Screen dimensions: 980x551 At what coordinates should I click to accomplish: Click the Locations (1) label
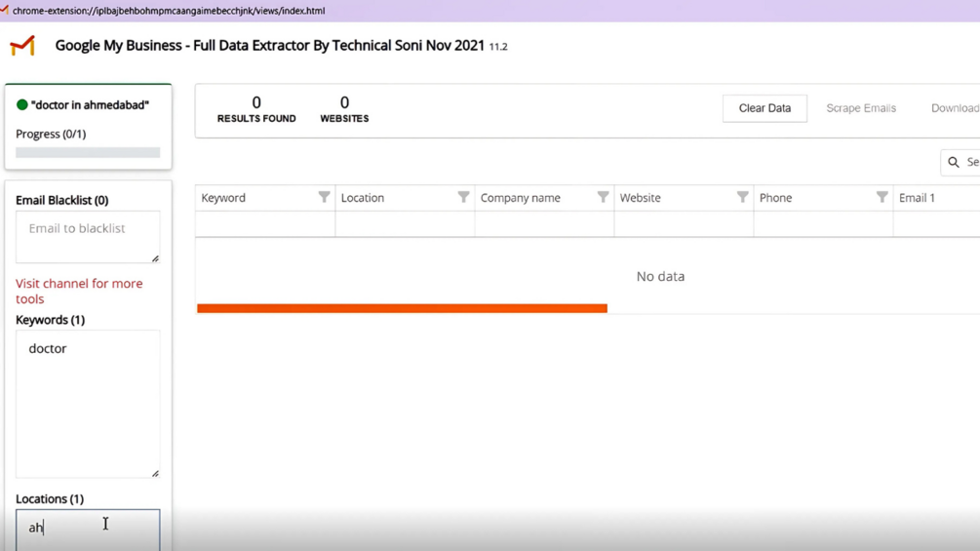(50, 498)
